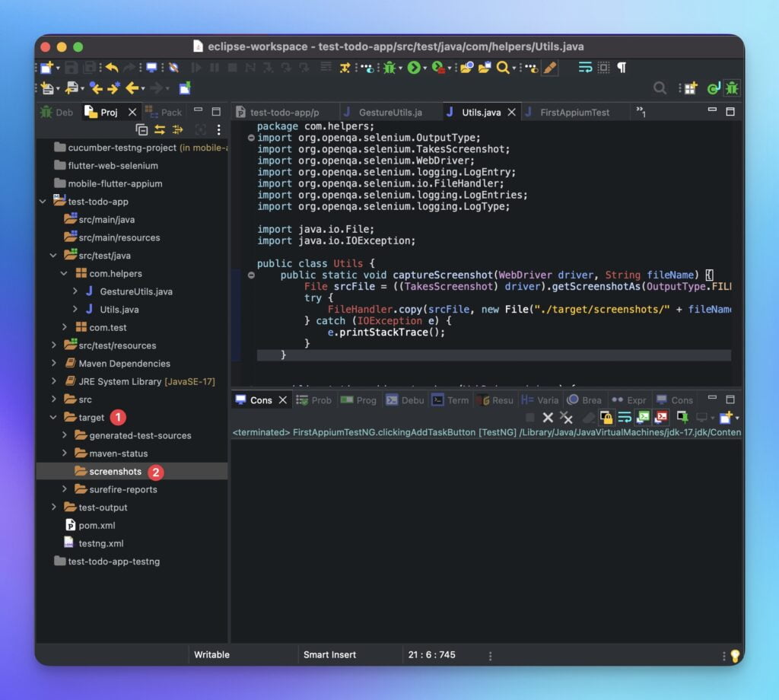Screen dimensions: 779x700
Task: Collapse the com.helpers package
Action: coord(64,273)
